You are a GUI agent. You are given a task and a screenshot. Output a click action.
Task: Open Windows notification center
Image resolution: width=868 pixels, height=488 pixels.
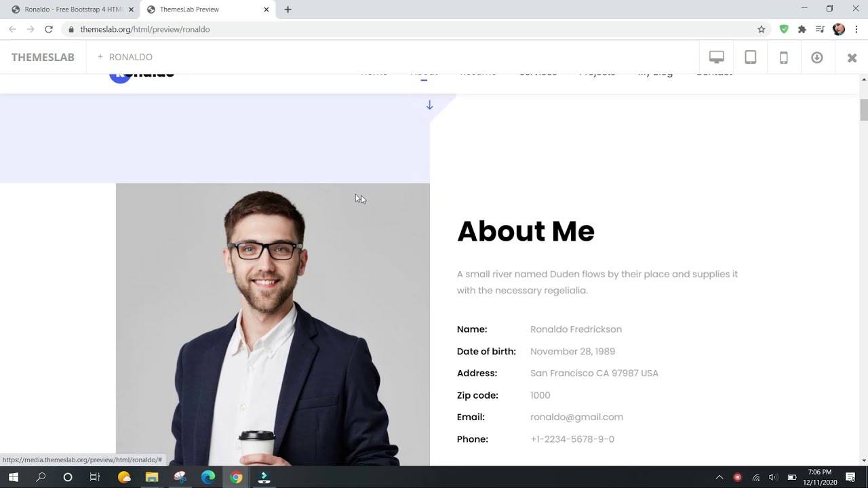[x=851, y=477]
